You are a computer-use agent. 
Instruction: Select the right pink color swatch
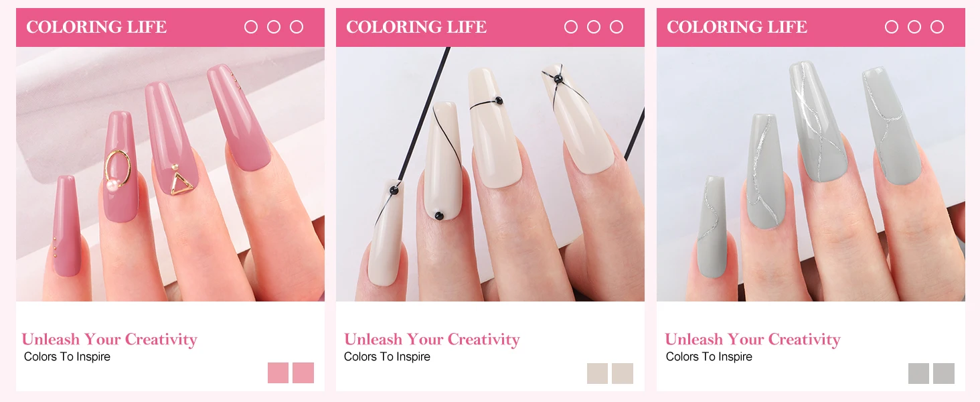click(x=303, y=373)
